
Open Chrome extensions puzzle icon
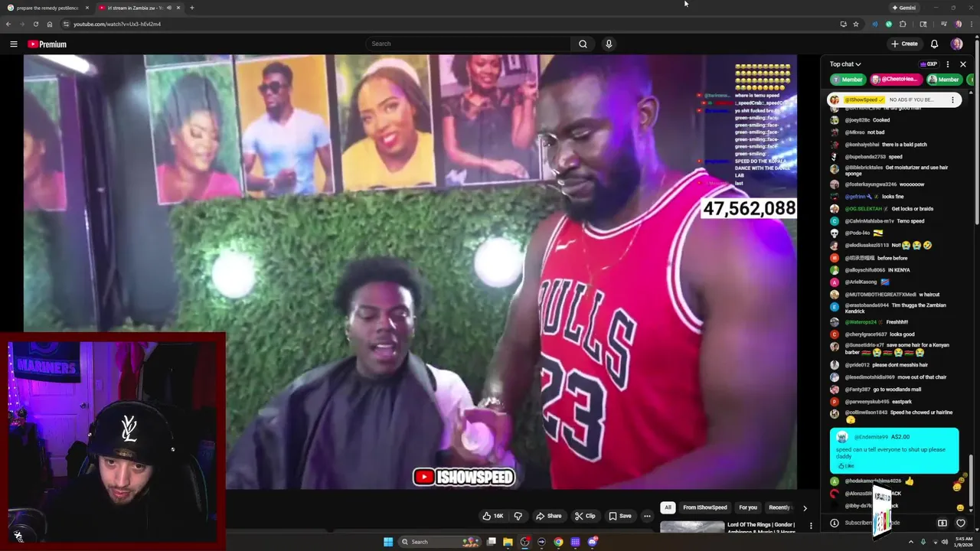903,24
